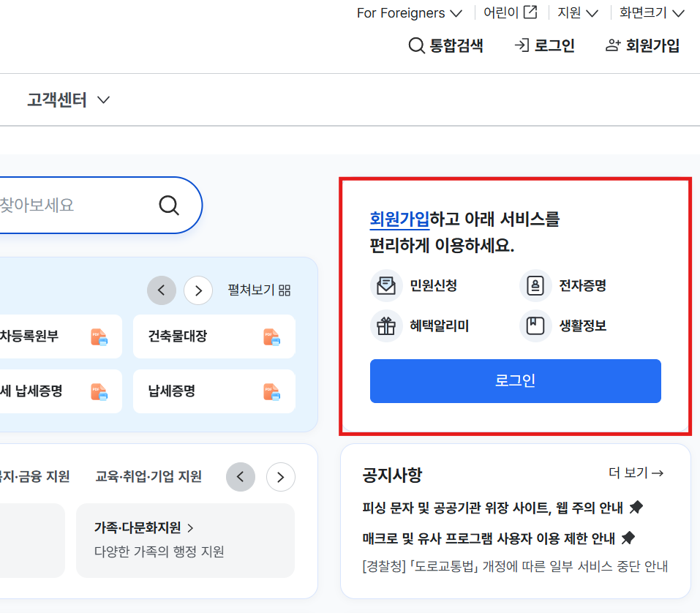Expand the 고객센터 menu chevron

click(x=103, y=99)
